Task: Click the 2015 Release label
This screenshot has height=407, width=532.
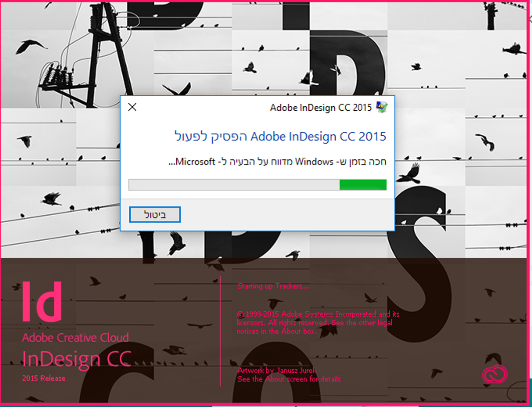Action: [44, 378]
